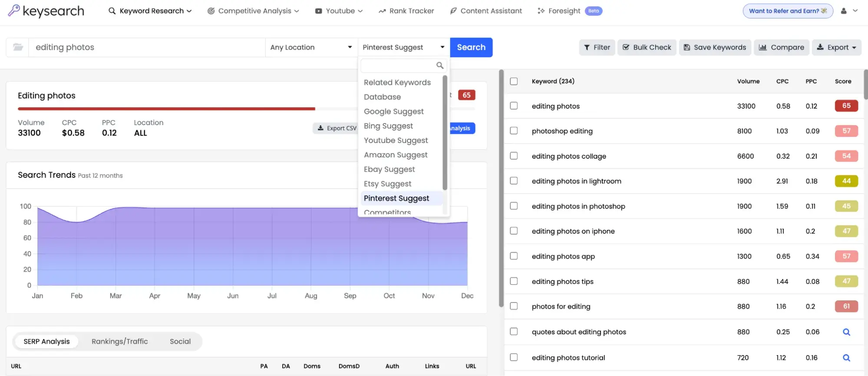Check the photoshop editing row
Viewport: 868px width, 376px height.
pos(514,130)
